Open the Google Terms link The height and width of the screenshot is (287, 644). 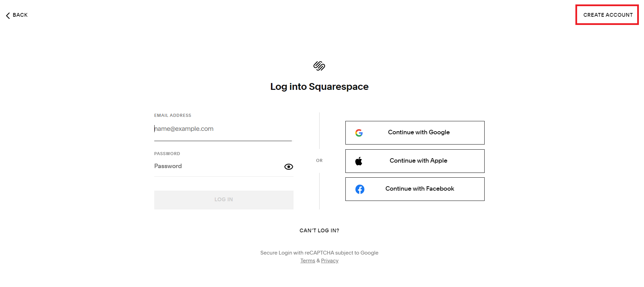click(x=307, y=261)
